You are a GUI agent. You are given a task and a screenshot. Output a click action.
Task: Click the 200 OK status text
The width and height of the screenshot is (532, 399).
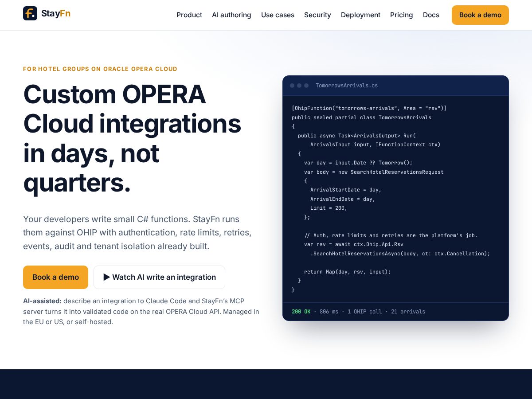click(301, 312)
